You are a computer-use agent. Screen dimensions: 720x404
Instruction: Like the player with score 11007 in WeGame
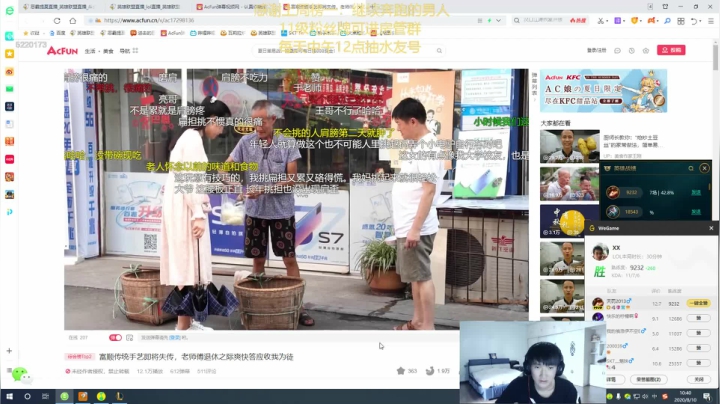coord(698,333)
